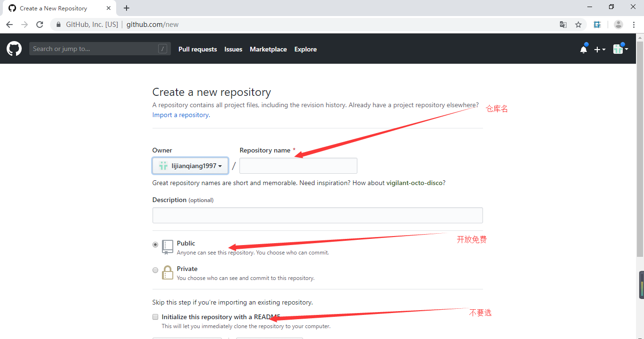Select the Private radio button
This screenshot has width=644, height=339.
155,270
